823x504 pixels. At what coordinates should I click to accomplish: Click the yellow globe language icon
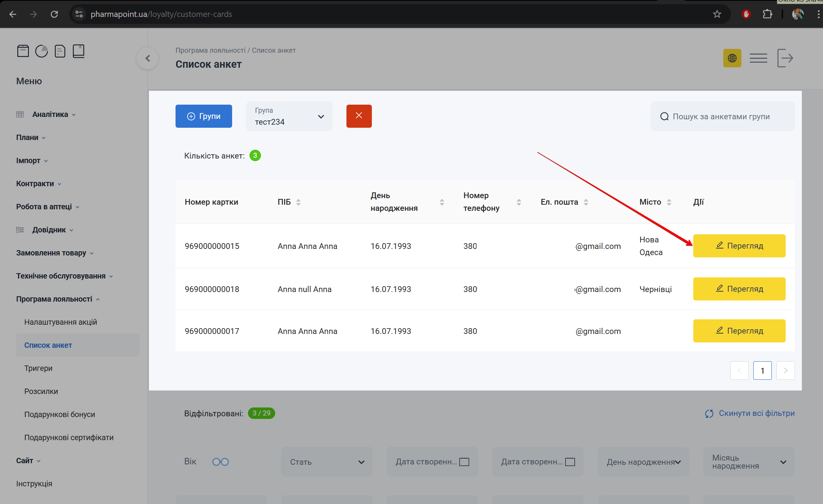[x=732, y=58]
